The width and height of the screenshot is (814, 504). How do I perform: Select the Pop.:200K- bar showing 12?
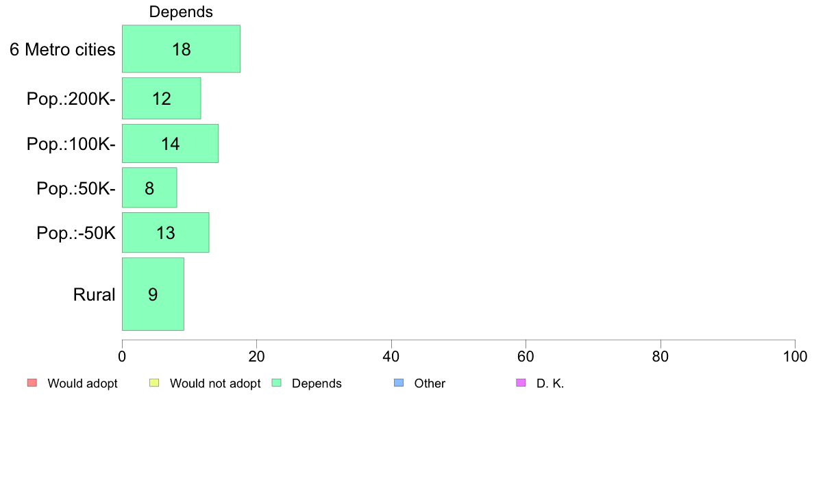tap(162, 99)
